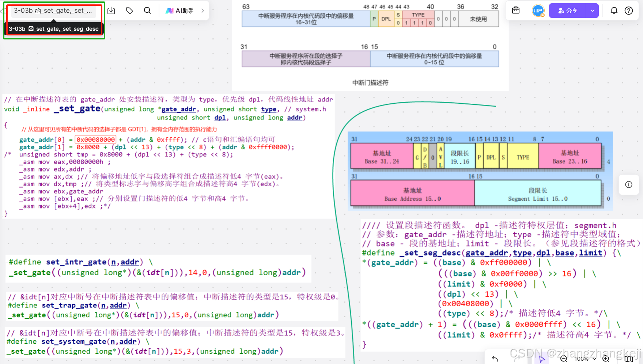Screen dimensions: 643x364
Task: Click the 分享 share button
Action: click(x=568, y=11)
